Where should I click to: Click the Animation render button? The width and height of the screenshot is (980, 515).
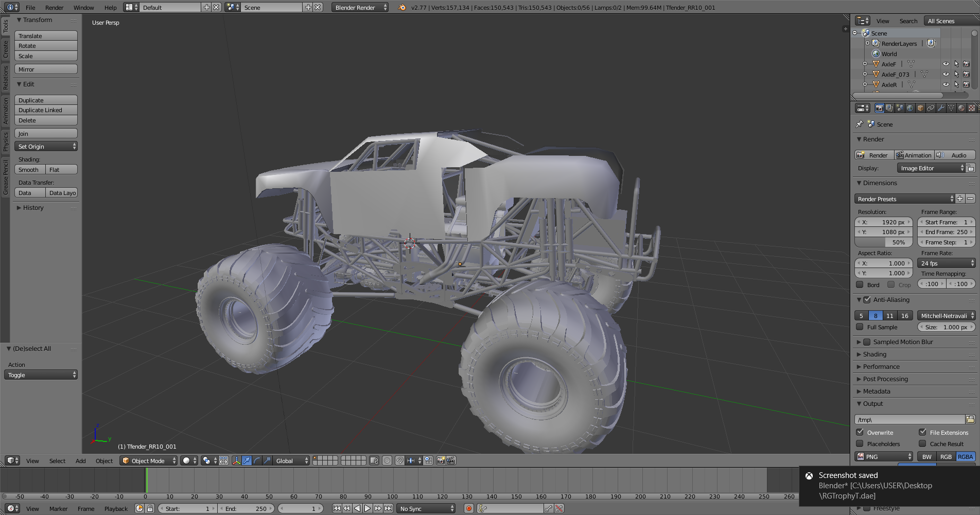(914, 155)
